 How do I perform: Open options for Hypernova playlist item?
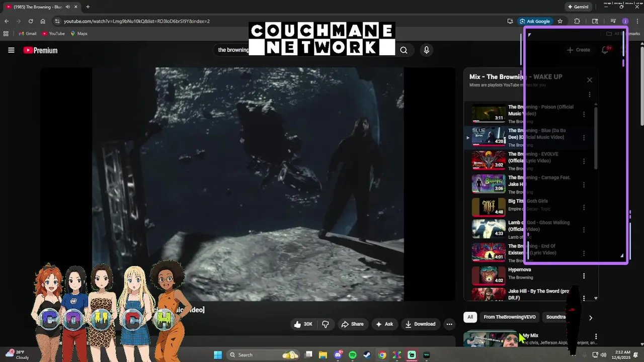point(584,276)
